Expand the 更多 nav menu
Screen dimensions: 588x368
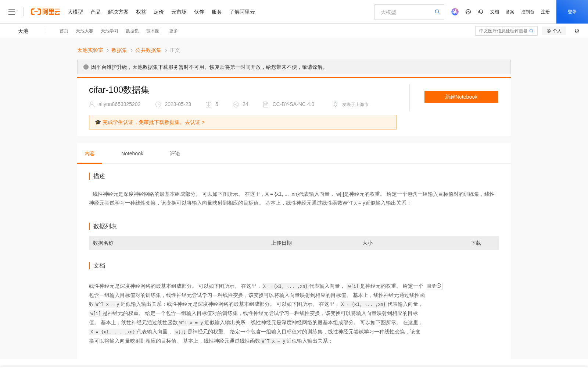point(173,31)
